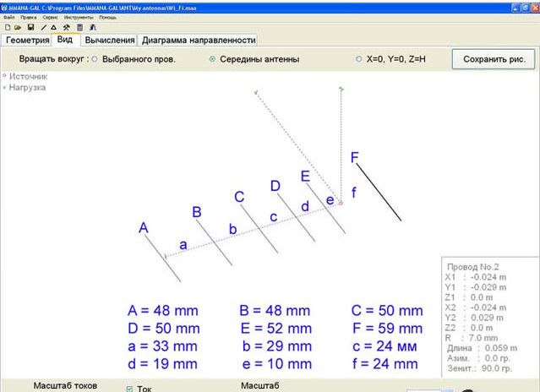Image resolution: width=540 pixels, height=392 pixels.
Task: Click the Масштаб токов label
Action: [x=65, y=386]
